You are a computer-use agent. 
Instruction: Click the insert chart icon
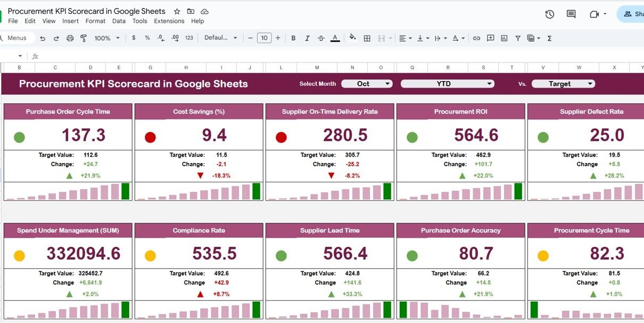[x=504, y=38]
